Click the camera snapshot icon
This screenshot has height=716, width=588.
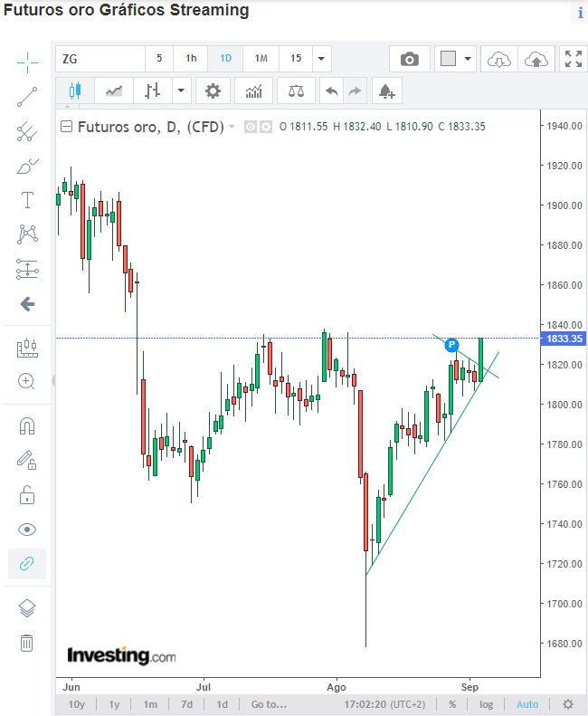point(410,59)
